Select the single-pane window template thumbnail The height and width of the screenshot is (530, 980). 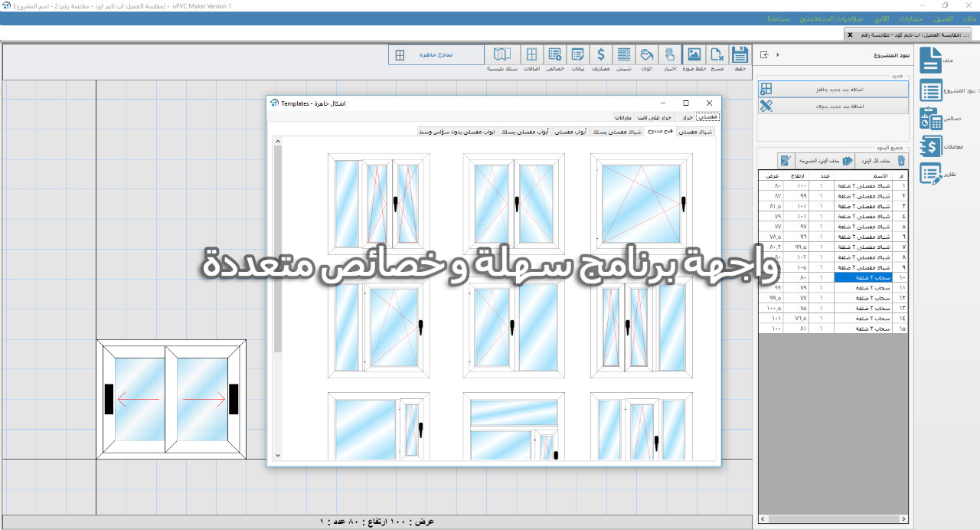point(642,203)
